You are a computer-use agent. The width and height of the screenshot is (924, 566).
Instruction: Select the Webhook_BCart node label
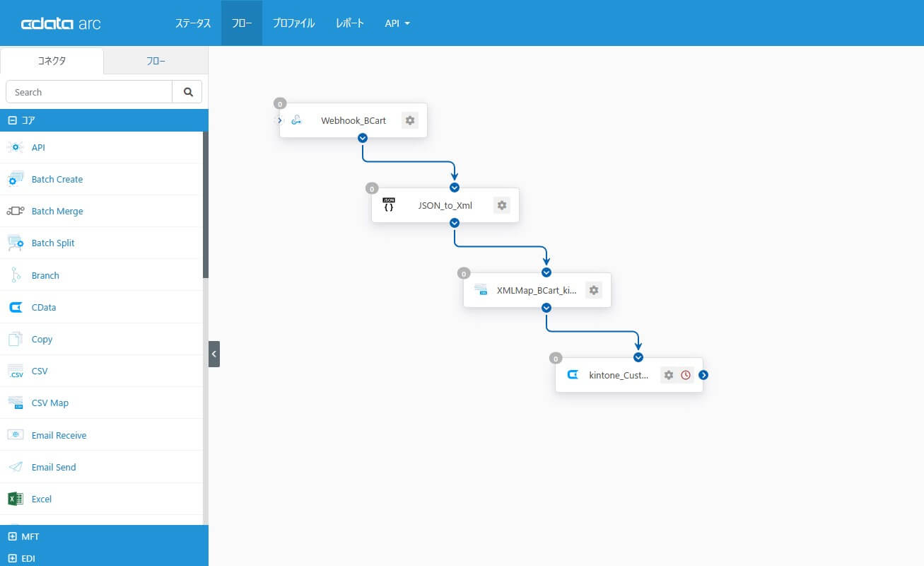[353, 120]
